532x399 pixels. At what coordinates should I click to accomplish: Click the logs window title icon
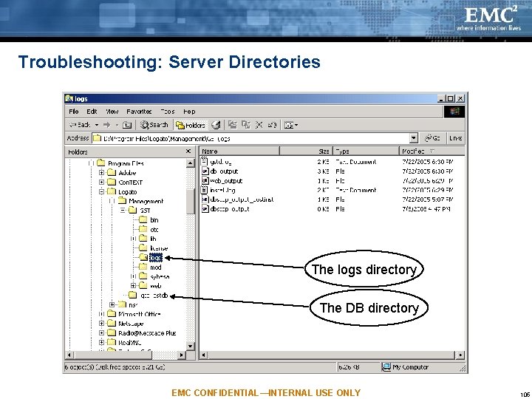pyautogui.click(x=69, y=99)
